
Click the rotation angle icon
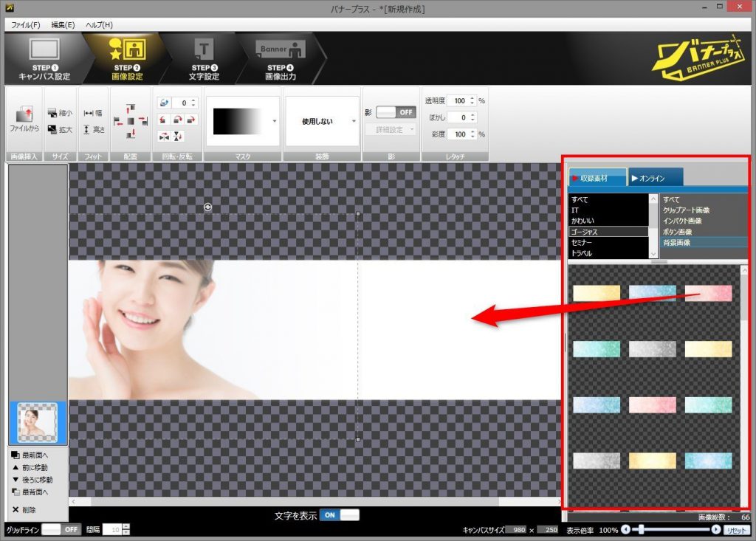tap(165, 103)
